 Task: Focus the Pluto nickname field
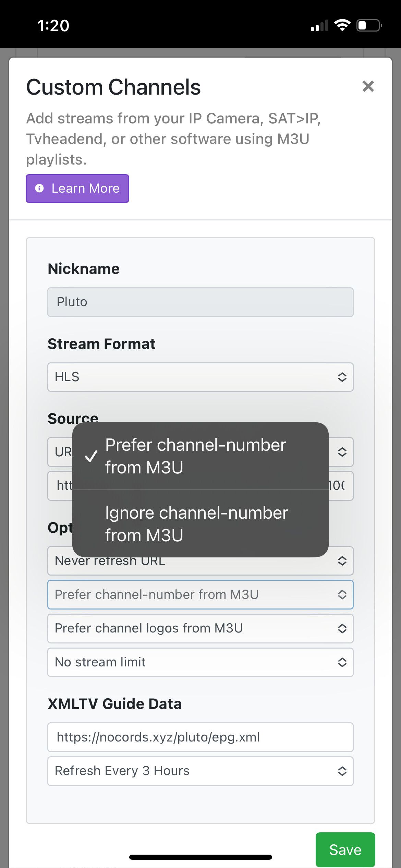[x=200, y=302]
